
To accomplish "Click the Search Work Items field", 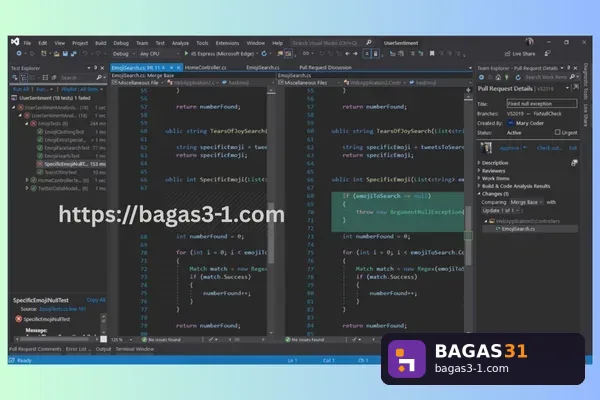I will point(546,77).
